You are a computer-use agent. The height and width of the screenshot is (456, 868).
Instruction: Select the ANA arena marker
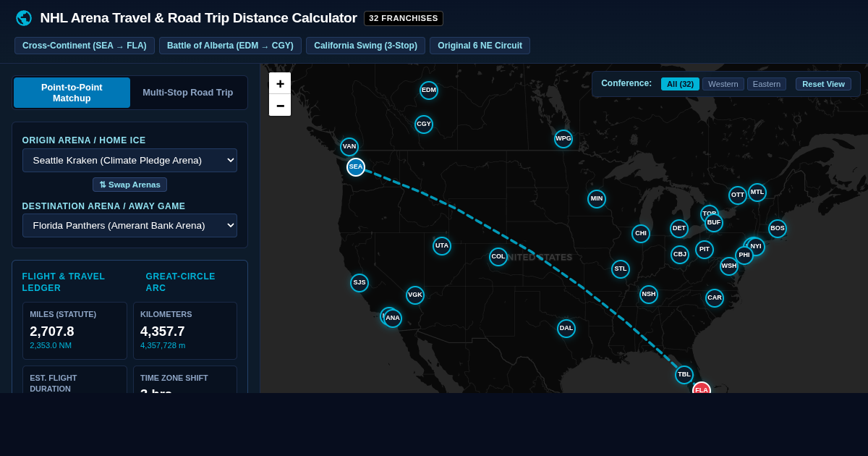pyautogui.click(x=393, y=318)
